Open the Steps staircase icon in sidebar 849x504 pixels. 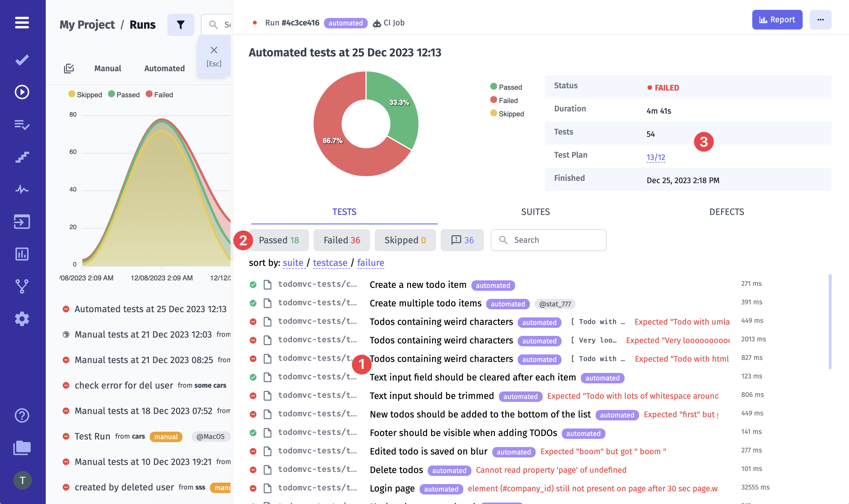22,157
